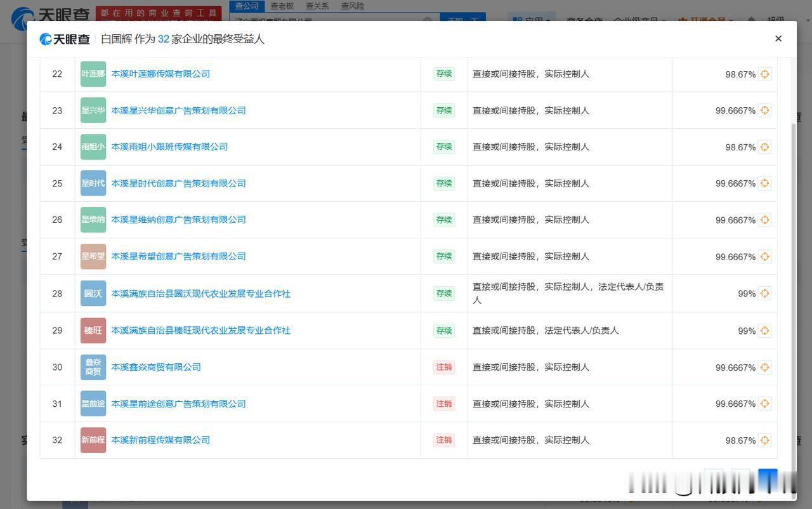Open equity graph icon for 本溪星维纳创意广告策划有限公司
The image size is (812, 509).
764,220
